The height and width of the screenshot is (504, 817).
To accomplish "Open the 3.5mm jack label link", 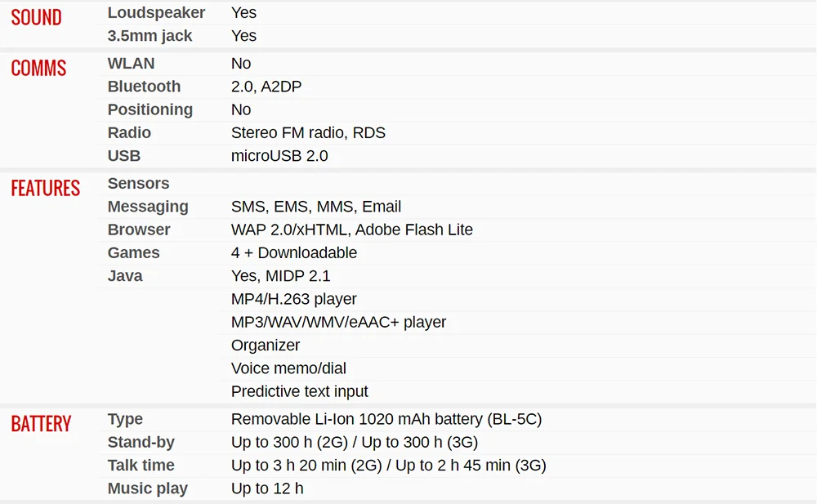I will point(150,35).
